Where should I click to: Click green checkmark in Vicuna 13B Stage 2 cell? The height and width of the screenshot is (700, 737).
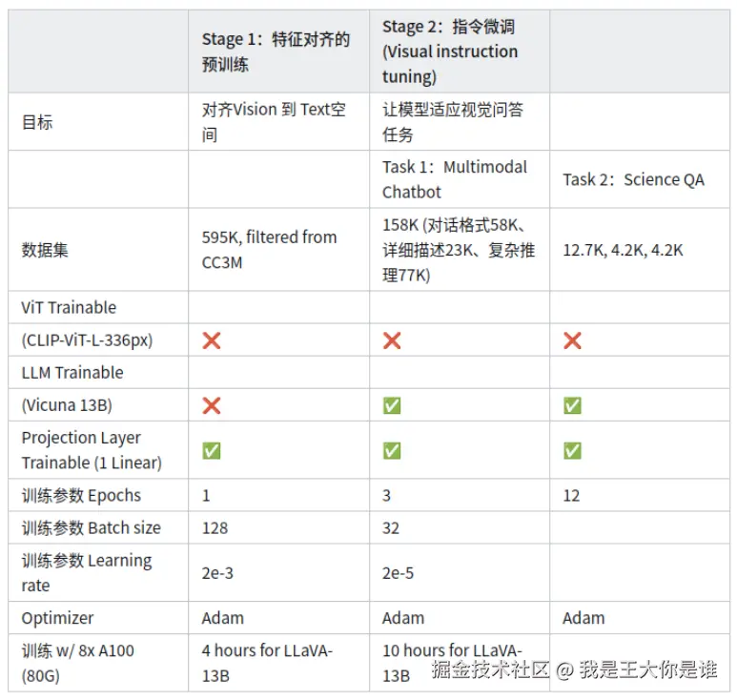tap(392, 405)
